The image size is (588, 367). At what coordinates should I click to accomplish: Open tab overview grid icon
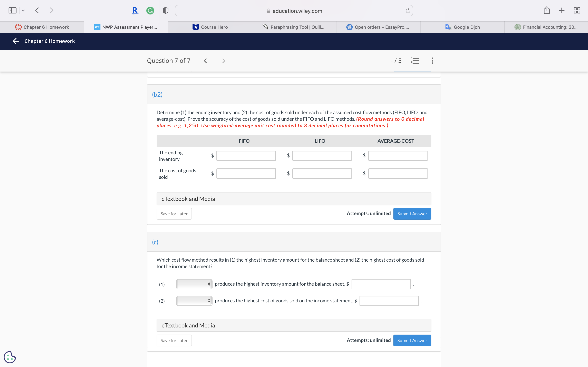pyautogui.click(x=577, y=10)
